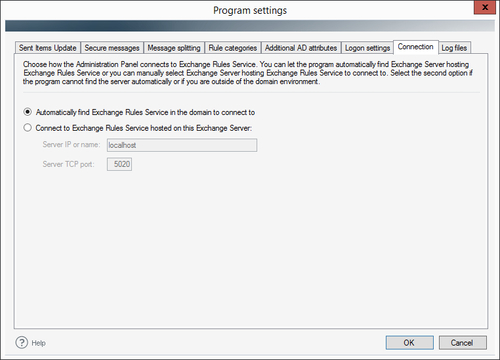Viewport: 500px width, 360px height.
Task: Click the Server TCP port field
Action: (x=119, y=164)
